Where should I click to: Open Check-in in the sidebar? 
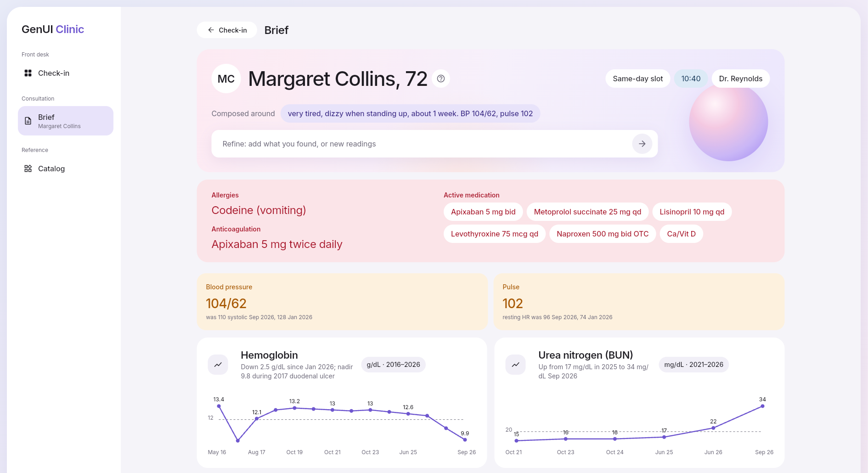pyautogui.click(x=66, y=73)
